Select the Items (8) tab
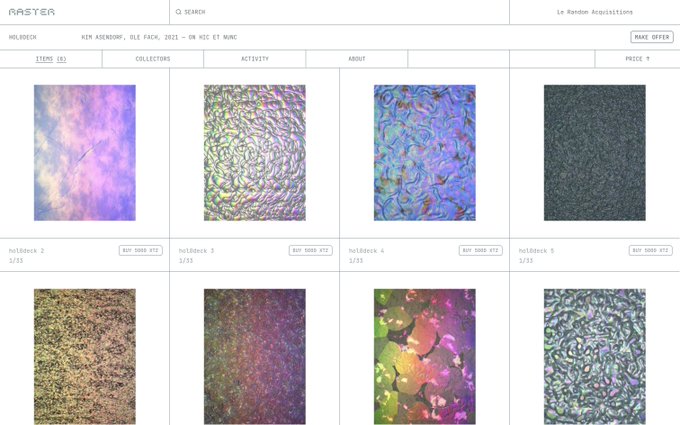Image resolution: width=680 pixels, height=425 pixels. tap(51, 59)
